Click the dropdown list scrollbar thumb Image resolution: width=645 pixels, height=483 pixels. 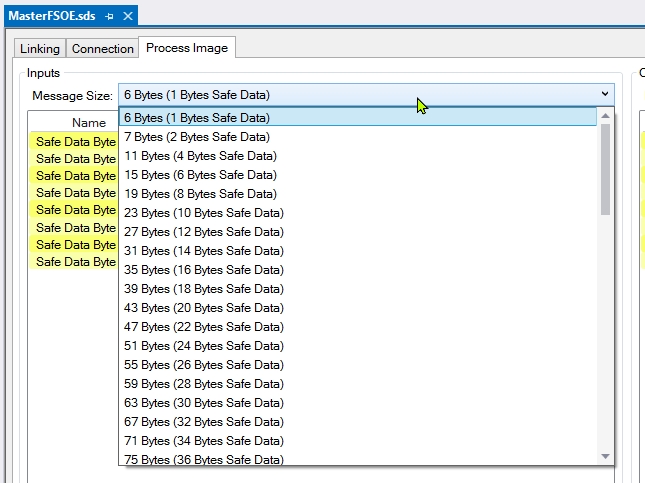[x=605, y=168]
